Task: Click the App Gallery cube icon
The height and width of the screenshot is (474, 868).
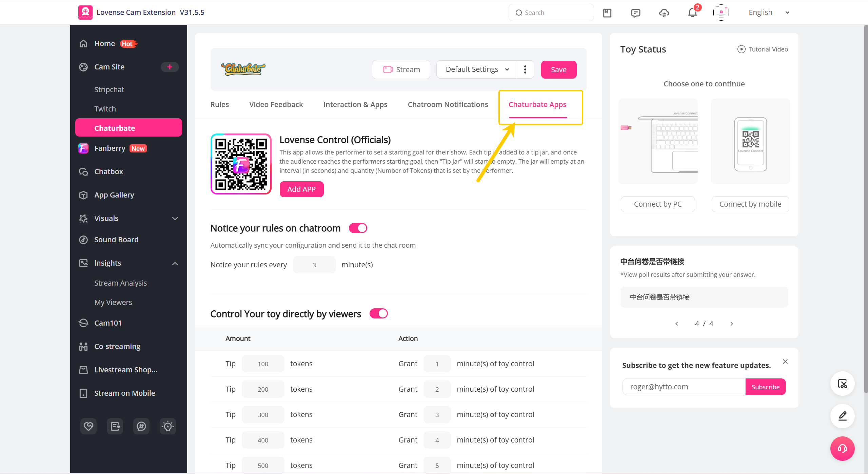Action: pyautogui.click(x=83, y=195)
